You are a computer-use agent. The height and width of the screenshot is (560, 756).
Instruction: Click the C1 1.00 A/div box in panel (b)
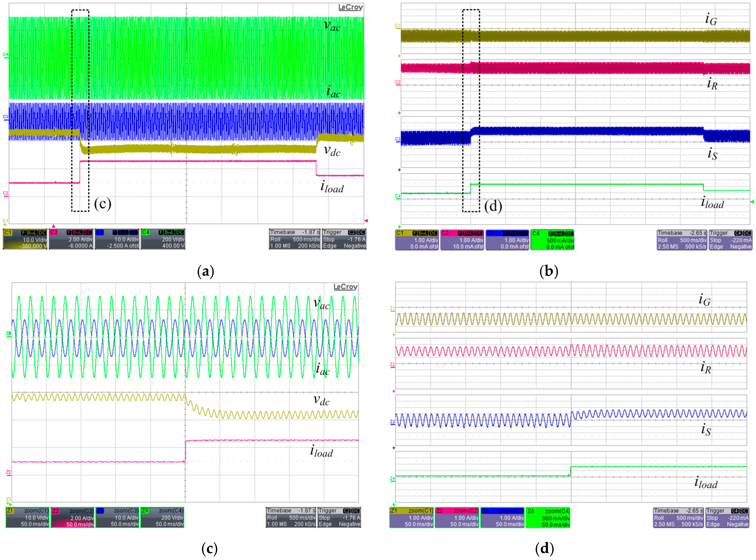click(417, 240)
